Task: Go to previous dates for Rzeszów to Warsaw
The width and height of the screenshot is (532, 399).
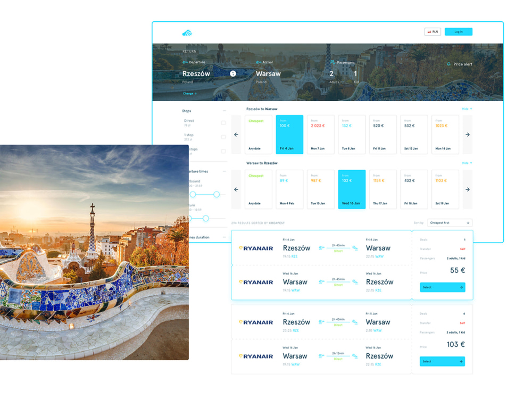Action: (x=236, y=135)
